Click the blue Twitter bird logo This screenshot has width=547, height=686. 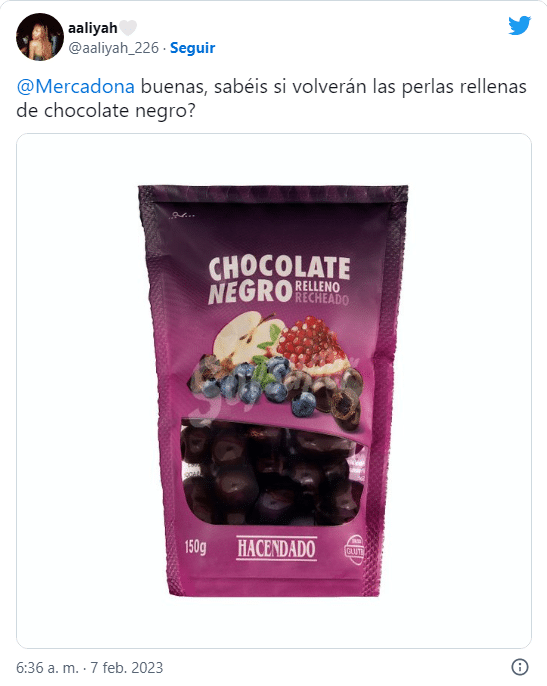[519, 25]
